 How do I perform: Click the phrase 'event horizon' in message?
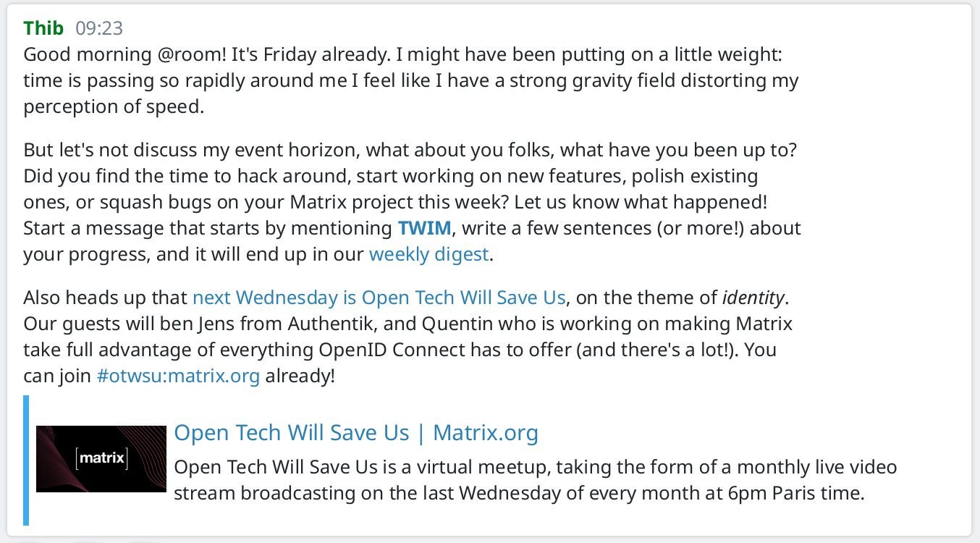[x=299, y=150]
